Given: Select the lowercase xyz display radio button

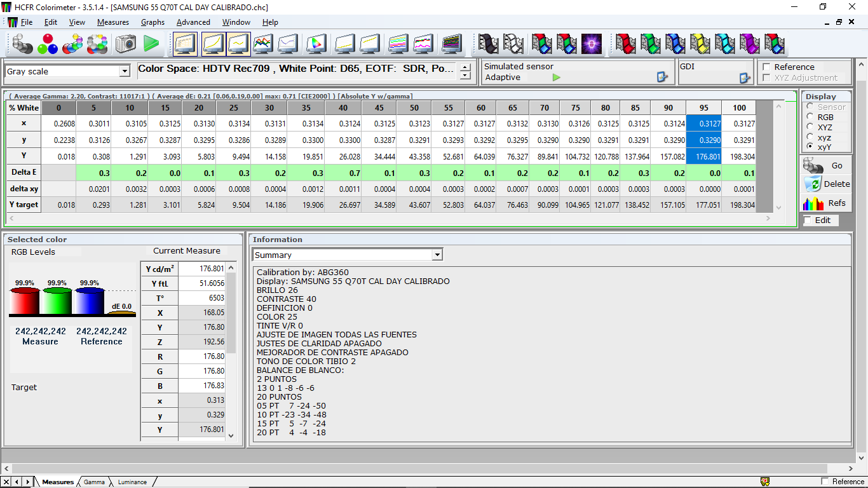Looking at the screenshot, I should (x=810, y=137).
